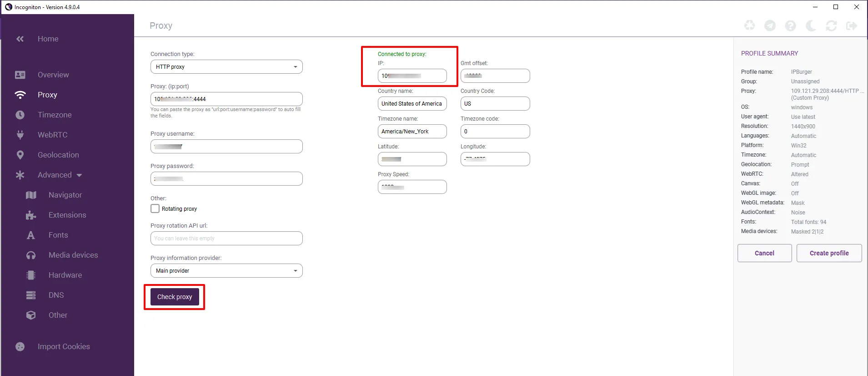The height and width of the screenshot is (376, 868).
Task: Click the Proxy password field
Action: [x=226, y=179]
